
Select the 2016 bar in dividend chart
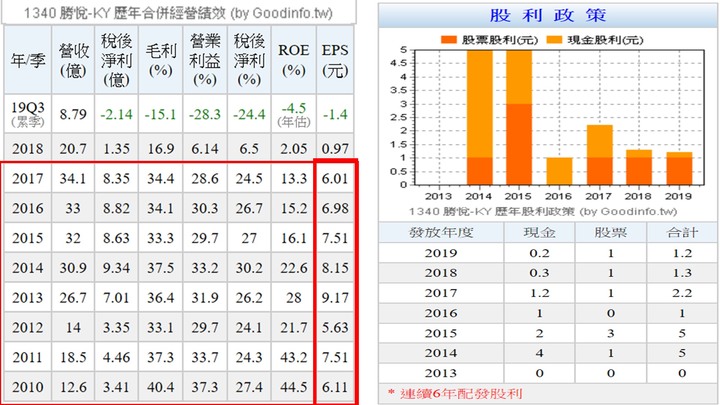coord(559,171)
